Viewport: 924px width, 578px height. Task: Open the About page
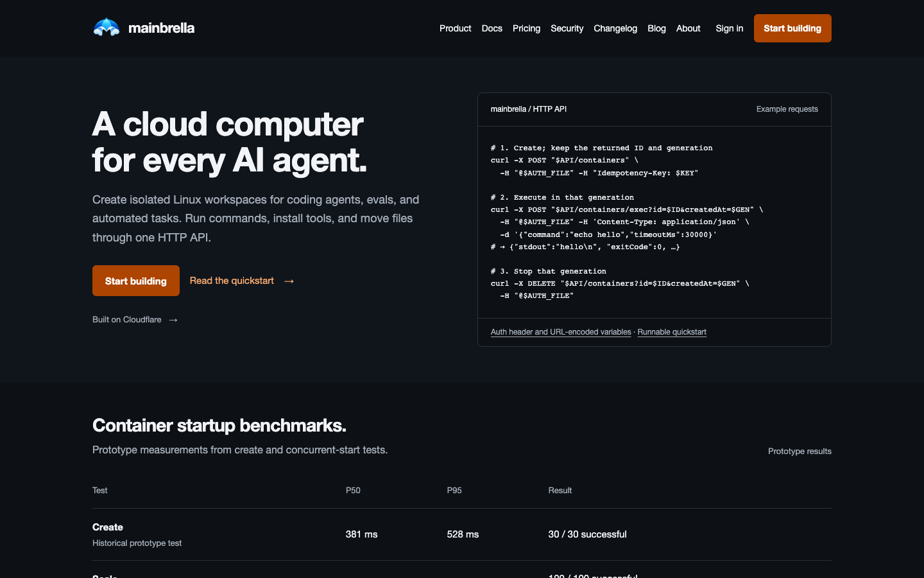(x=689, y=28)
